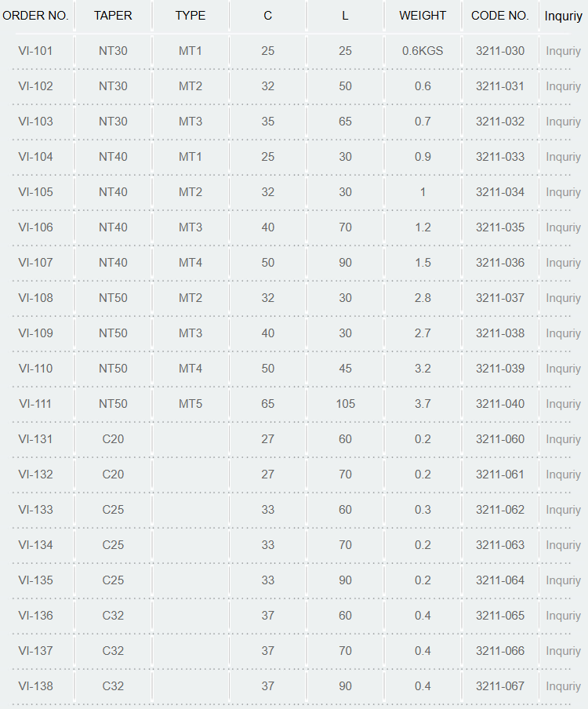Click the ORDER NO. column header
The image size is (588, 709).
[x=35, y=16]
